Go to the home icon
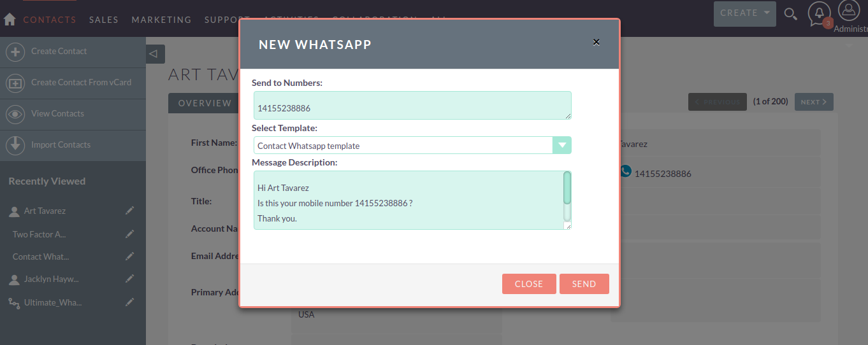 pyautogui.click(x=10, y=20)
